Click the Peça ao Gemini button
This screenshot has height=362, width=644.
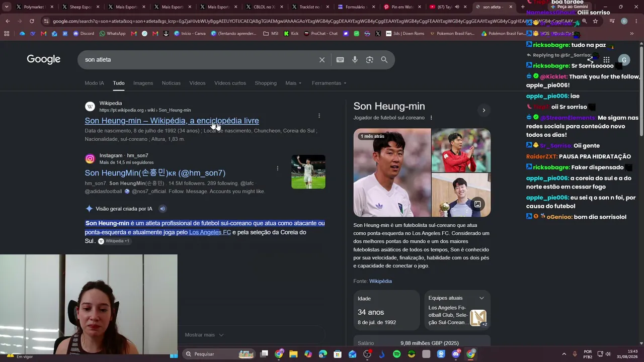pyautogui.click(x=569, y=7)
